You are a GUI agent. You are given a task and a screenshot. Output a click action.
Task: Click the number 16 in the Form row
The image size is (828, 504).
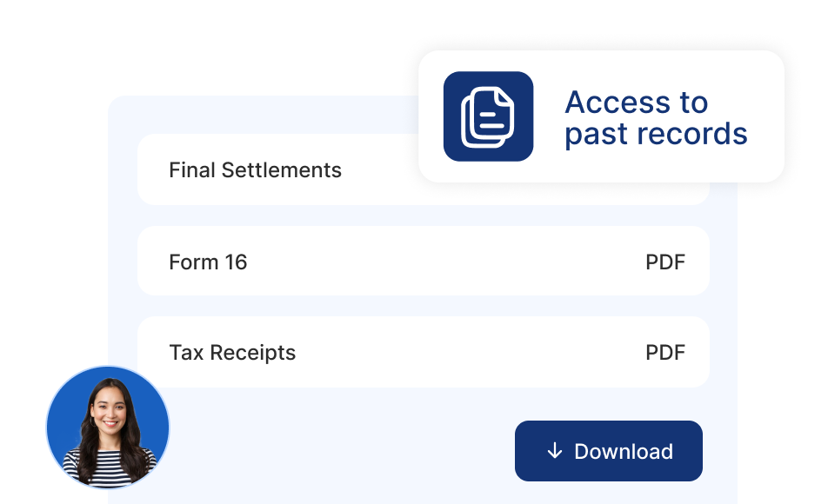(x=236, y=262)
